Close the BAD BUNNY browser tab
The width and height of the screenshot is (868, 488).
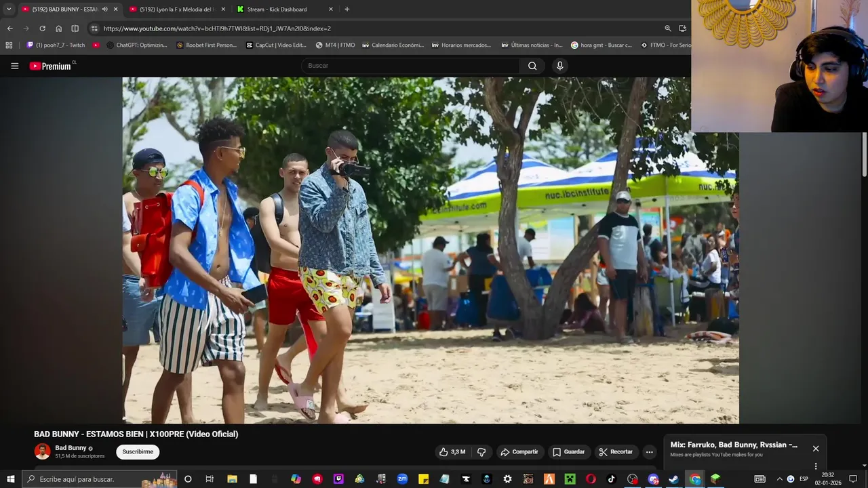[115, 9]
